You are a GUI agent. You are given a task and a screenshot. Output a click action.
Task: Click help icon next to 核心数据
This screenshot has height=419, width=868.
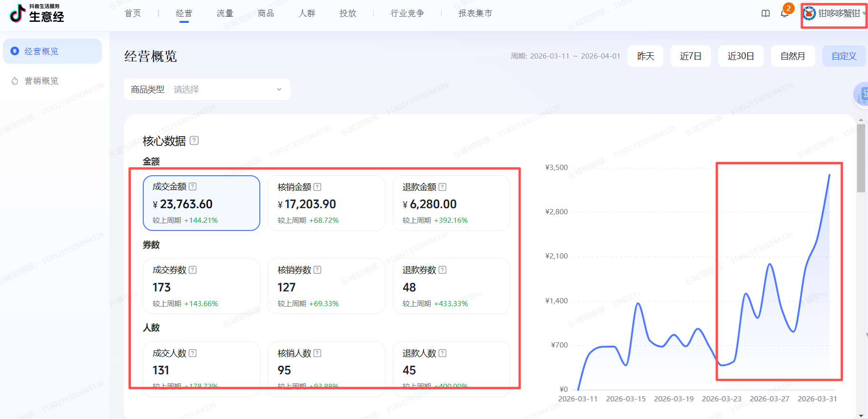pos(194,140)
